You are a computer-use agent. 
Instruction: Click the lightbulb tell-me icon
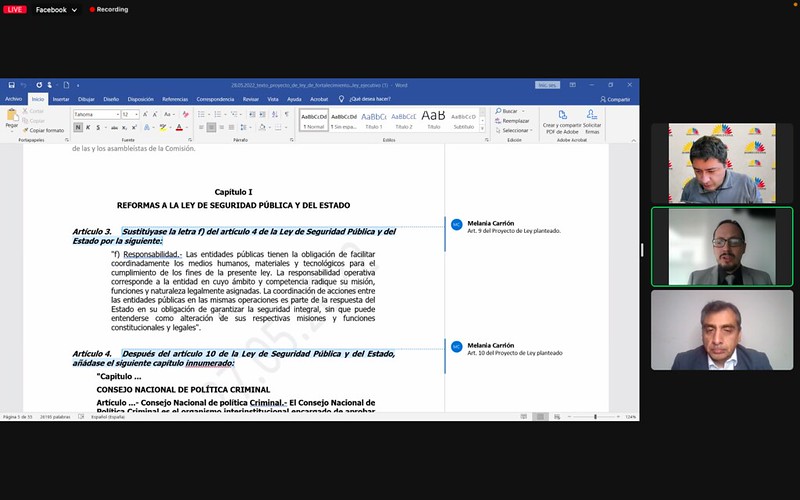(341, 99)
